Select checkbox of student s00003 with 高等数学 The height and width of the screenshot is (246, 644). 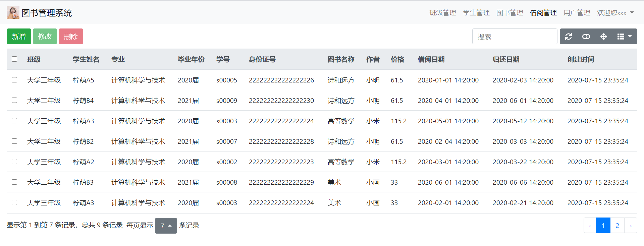(14, 121)
